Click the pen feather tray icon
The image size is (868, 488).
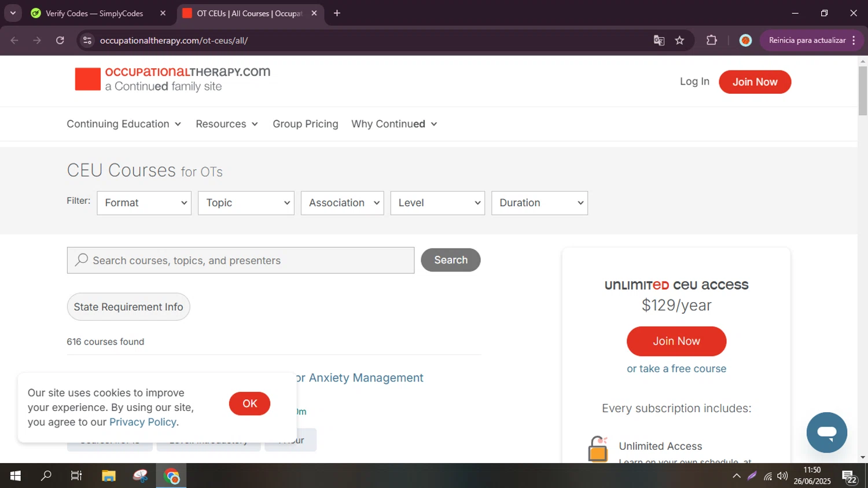[x=752, y=476]
